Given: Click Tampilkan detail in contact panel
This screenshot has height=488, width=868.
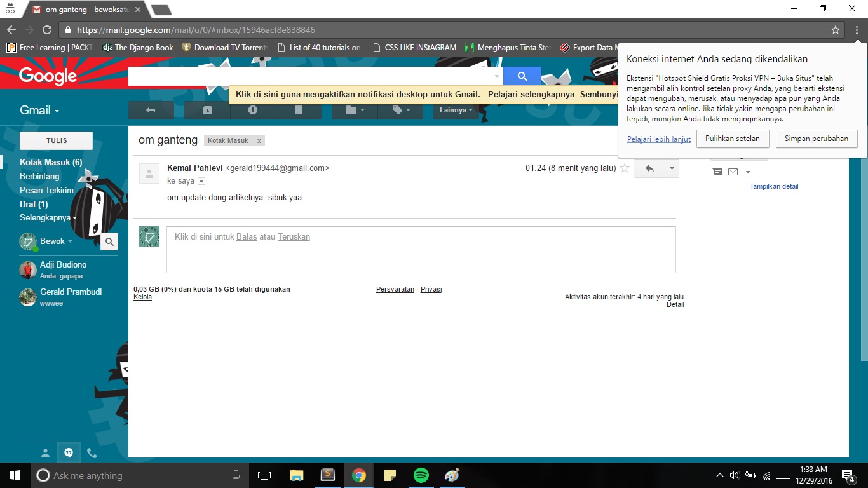Looking at the screenshot, I should [774, 186].
